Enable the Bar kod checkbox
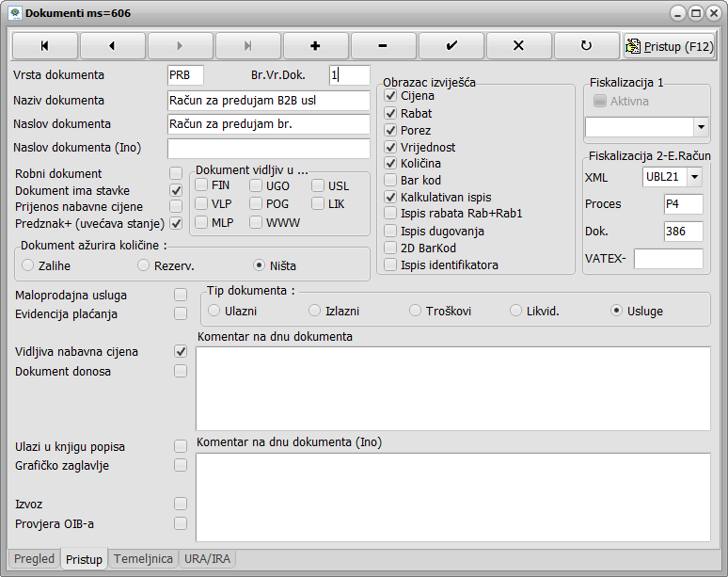Viewport: 728px width, 577px height. 391,180
